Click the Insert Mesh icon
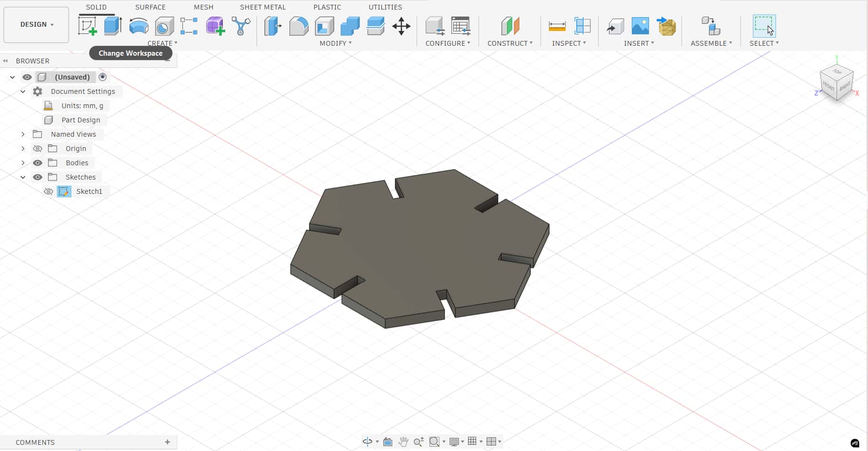Screen dimensions: 868x451 click(667, 26)
